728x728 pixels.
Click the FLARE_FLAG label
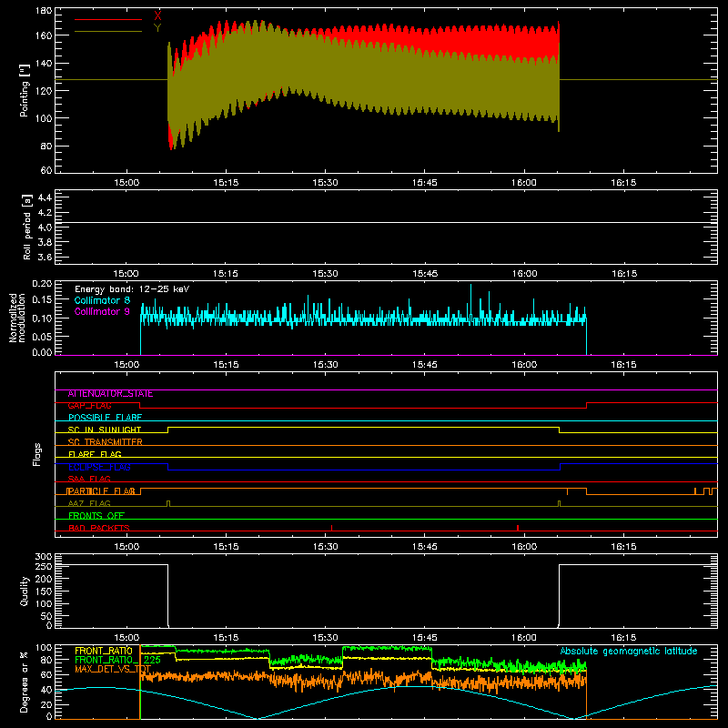[x=95, y=454]
